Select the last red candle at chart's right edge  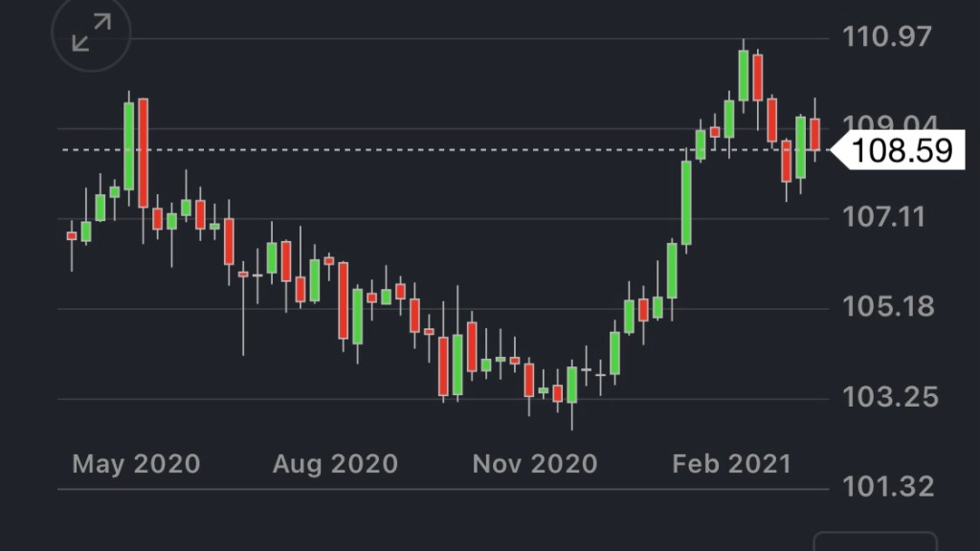815,134
